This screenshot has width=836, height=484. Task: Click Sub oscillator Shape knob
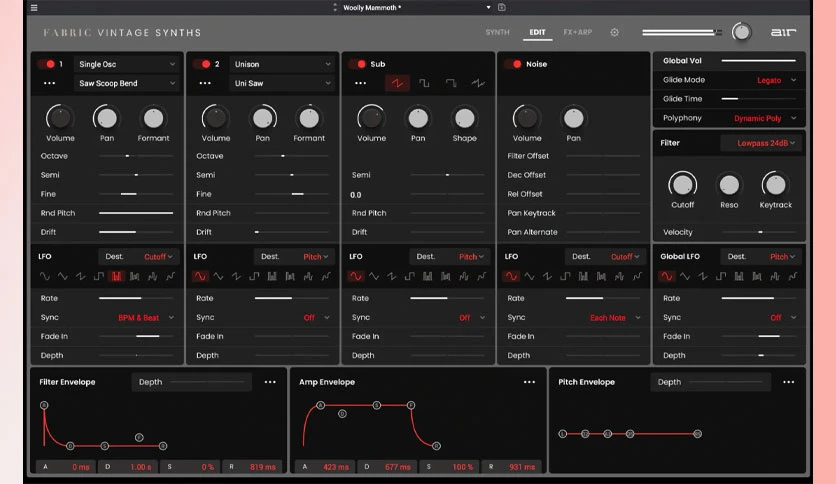coord(464,118)
